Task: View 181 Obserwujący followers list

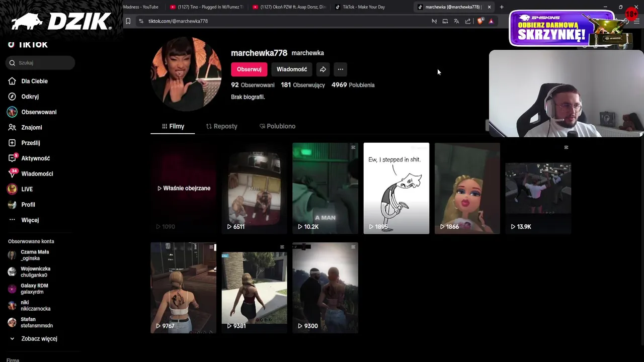Action: coord(303,85)
